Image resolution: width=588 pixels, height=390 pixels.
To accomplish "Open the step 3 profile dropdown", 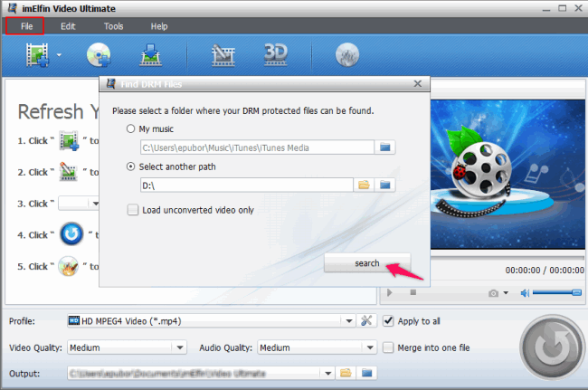I will (x=79, y=204).
